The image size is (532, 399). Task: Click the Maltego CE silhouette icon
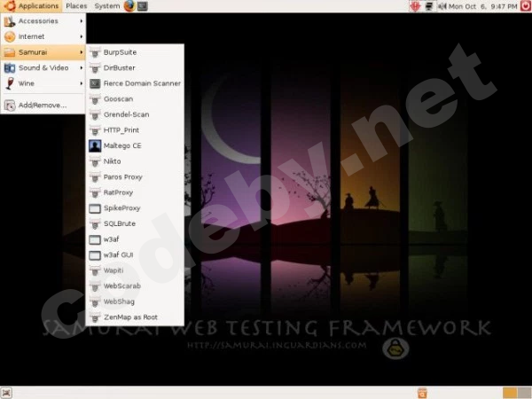click(95, 146)
